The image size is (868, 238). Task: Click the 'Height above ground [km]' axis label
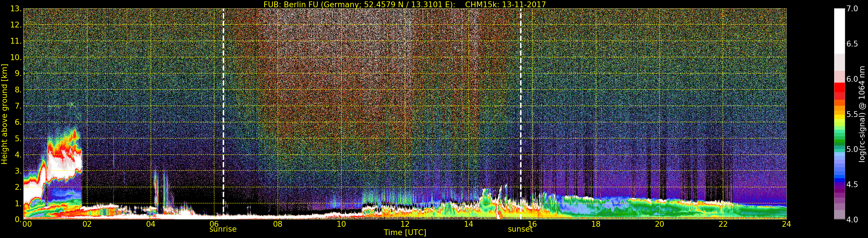point(4,114)
